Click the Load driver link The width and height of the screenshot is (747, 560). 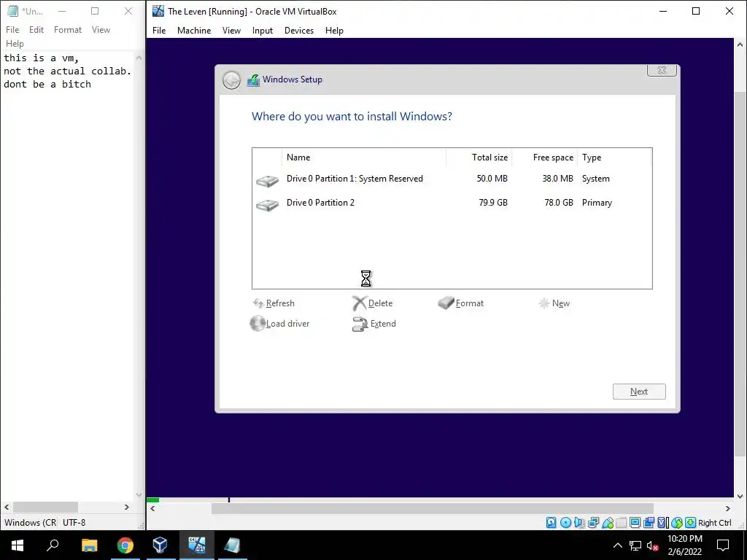click(x=287, y=324)
